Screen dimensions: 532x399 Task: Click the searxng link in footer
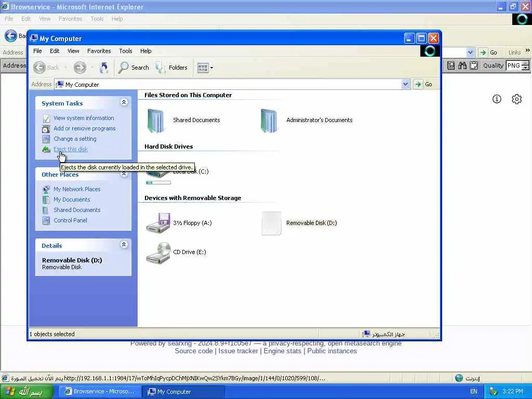179,343
